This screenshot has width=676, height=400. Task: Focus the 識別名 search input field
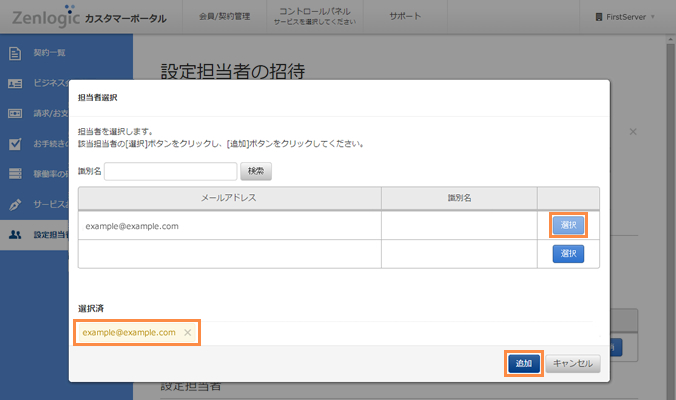170,171
